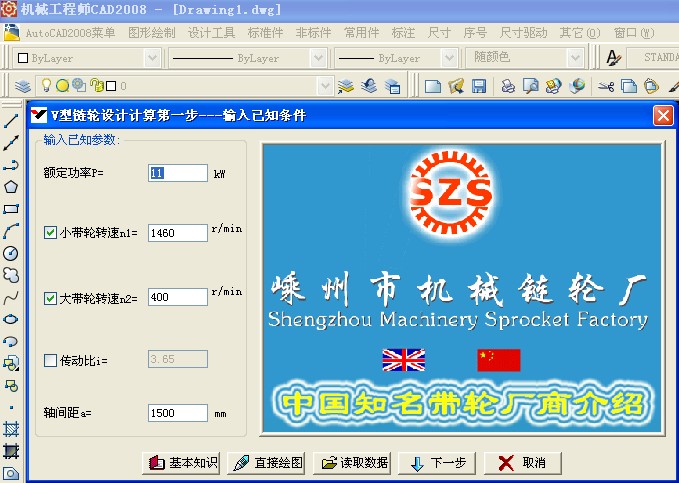Select the Gradient tool
Image resolution: width=679 pixels, height=483 pixels.
pyautogui.click(x=11, y=451)
